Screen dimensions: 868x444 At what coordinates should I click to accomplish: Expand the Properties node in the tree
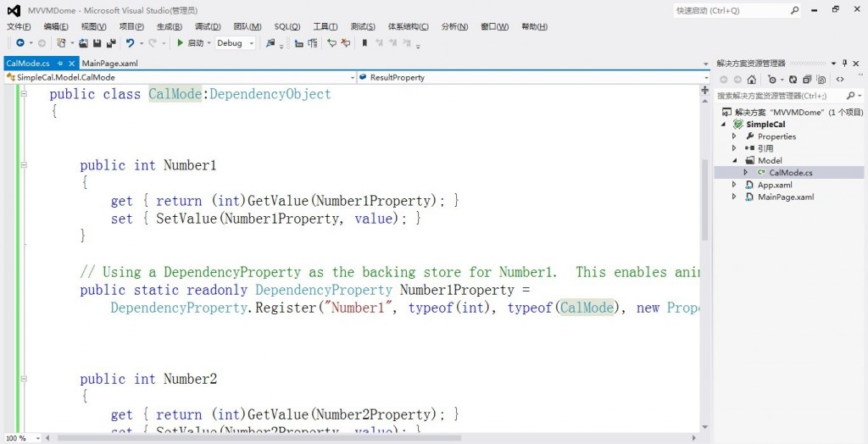tap(735, 136)
